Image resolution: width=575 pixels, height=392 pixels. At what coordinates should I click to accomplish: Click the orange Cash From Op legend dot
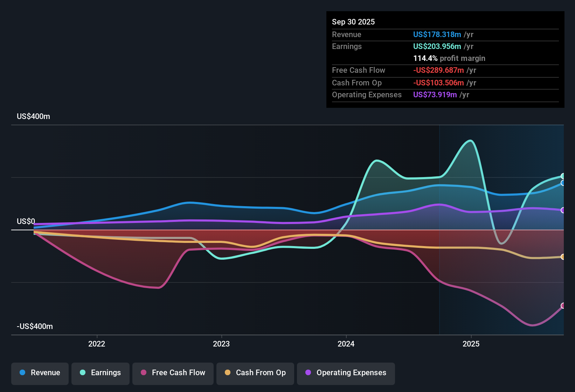pyautogui.click(x=227, y=373)
